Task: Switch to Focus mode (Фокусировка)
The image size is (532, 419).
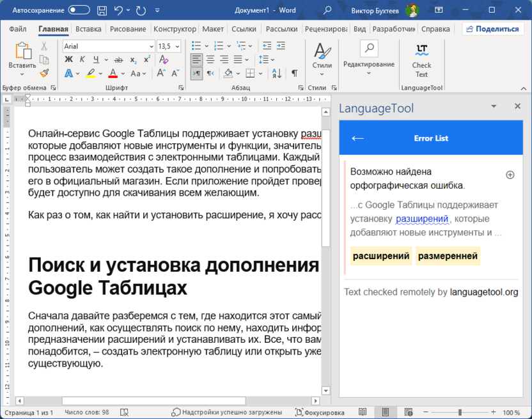Action: [320, 413]
